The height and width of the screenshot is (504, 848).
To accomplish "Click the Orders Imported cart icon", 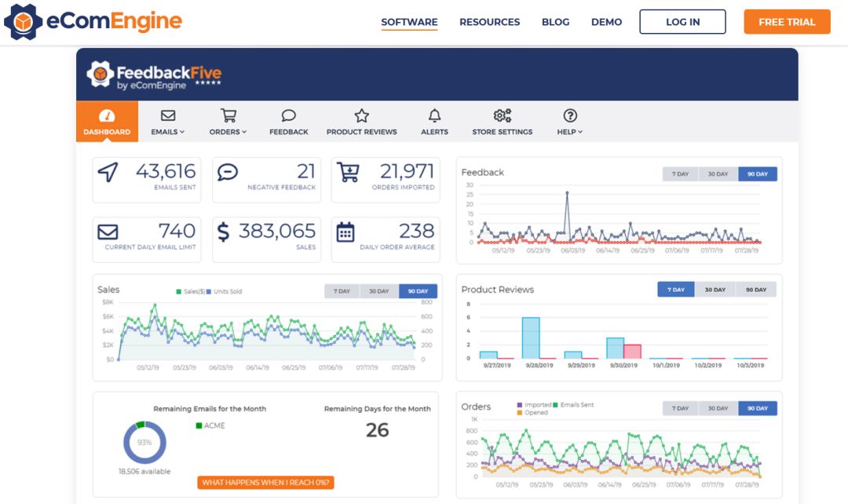I will point(346,172).
